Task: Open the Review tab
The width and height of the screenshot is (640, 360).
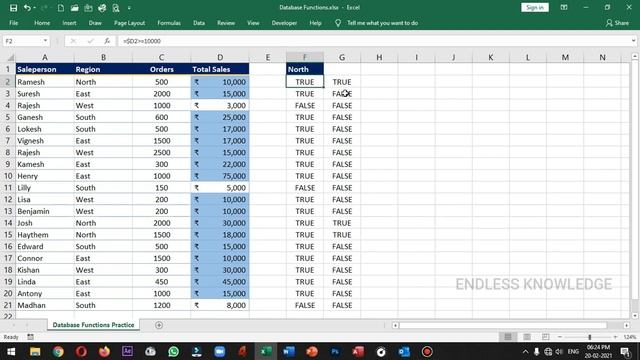Action: click(226, 23)
